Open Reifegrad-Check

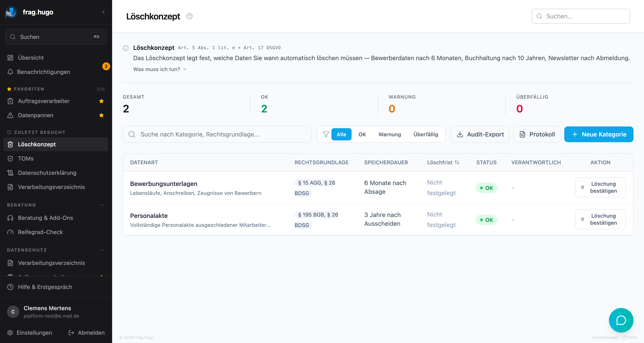tap(56, 232)
